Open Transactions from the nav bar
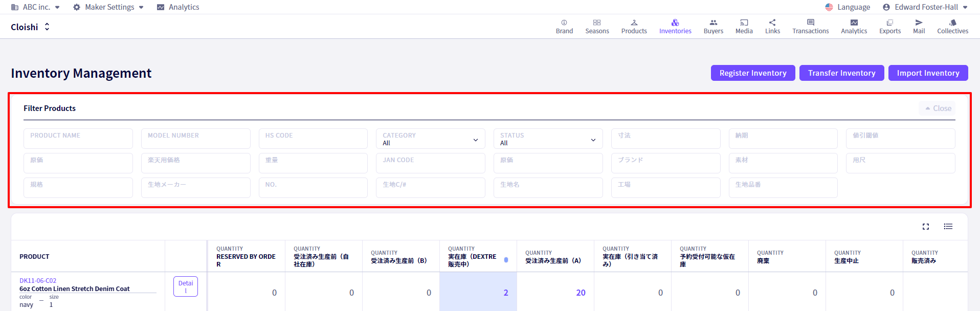The width and height of the screenshot is (980, 311). tap(810, 27)
